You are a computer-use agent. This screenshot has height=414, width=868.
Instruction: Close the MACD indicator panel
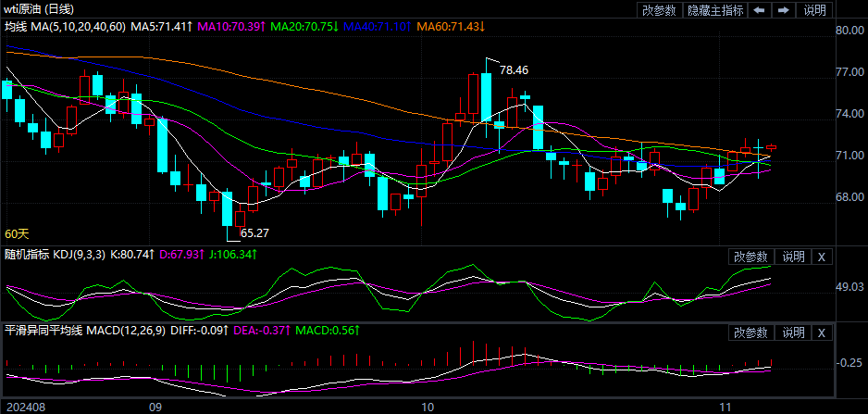(822, 332)
